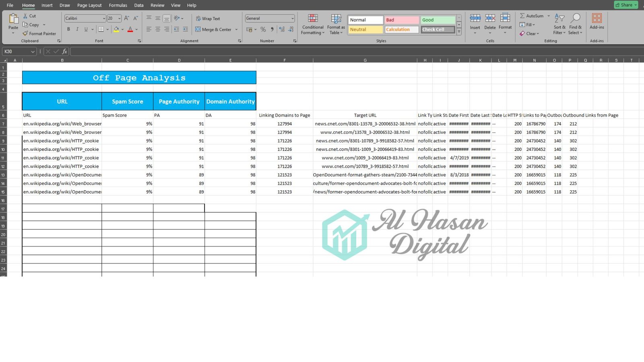The width and height of the screenshot is (644, 362).
Task: Click the Insert cells icon
Action: 475,19
